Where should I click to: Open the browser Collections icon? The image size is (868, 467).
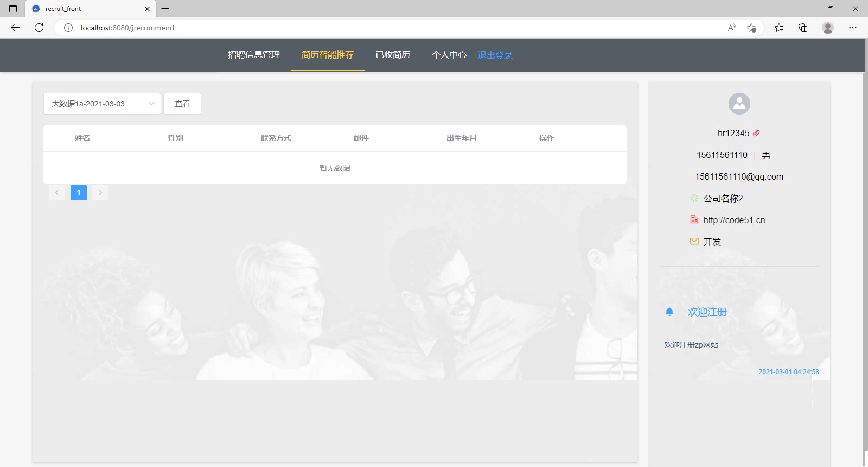click(803, 28)
